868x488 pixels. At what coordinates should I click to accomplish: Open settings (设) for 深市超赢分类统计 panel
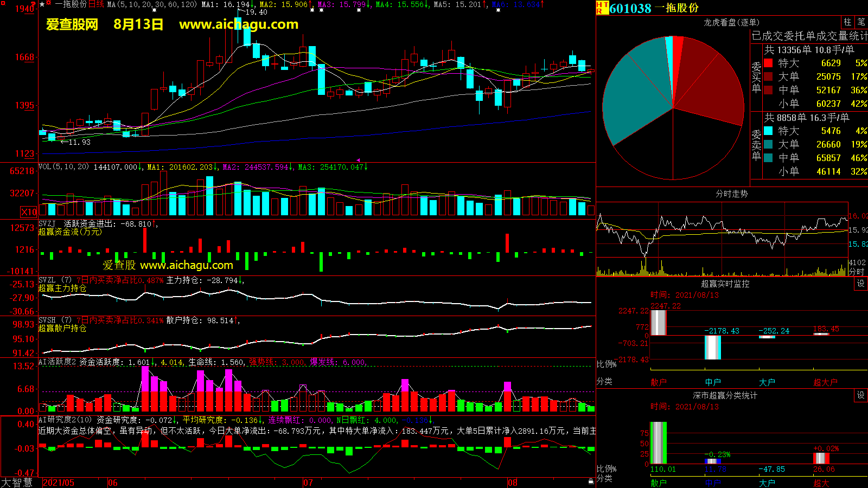pos(861,395)
